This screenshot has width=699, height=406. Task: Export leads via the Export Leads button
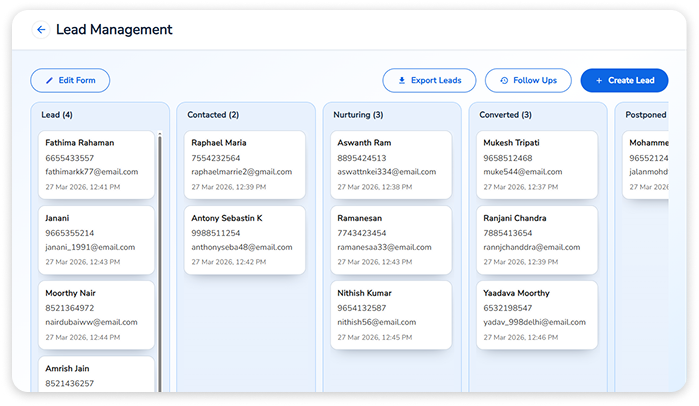point(429,81)
